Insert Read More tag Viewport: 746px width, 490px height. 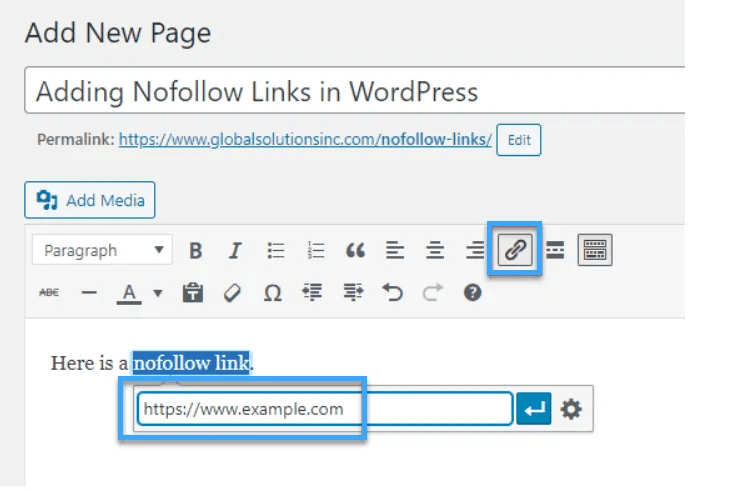click(x=555, y=250)
